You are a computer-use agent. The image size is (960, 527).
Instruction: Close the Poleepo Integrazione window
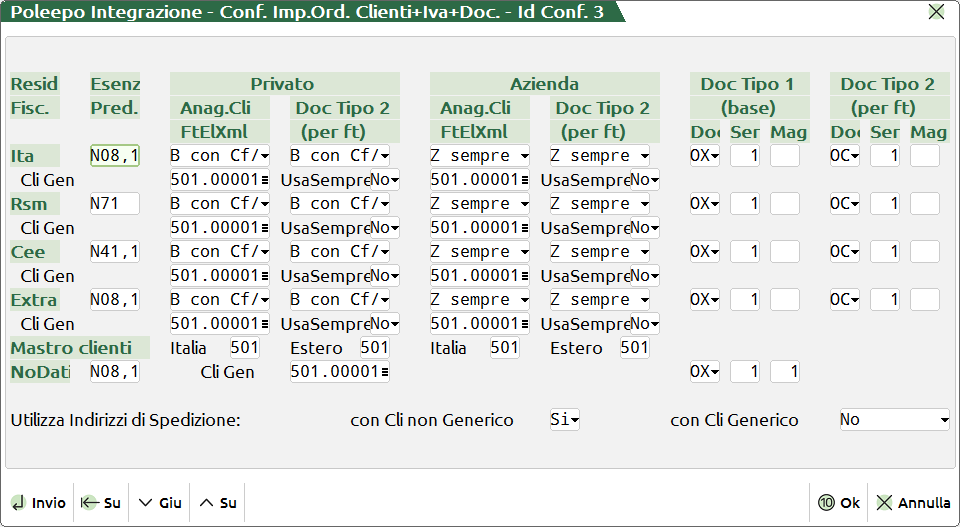point(936,12)
